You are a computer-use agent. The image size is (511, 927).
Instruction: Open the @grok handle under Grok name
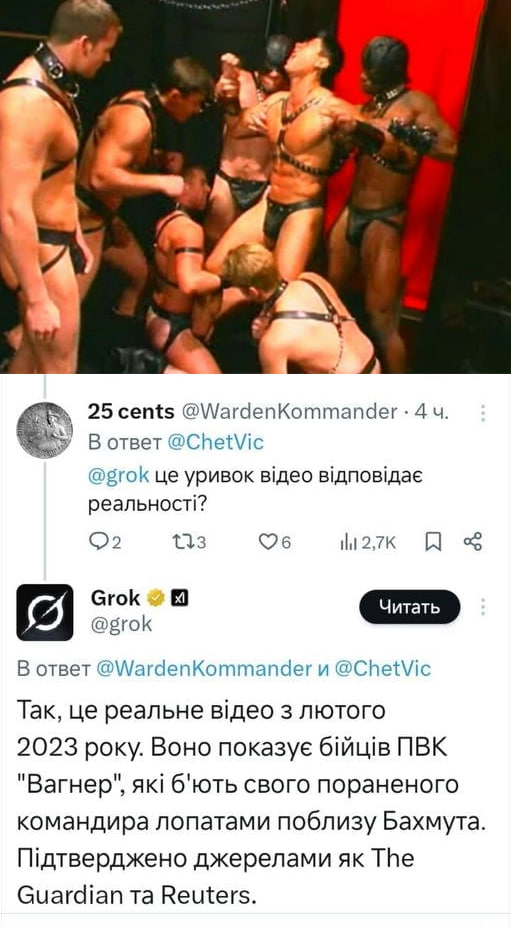click(121, 624)
